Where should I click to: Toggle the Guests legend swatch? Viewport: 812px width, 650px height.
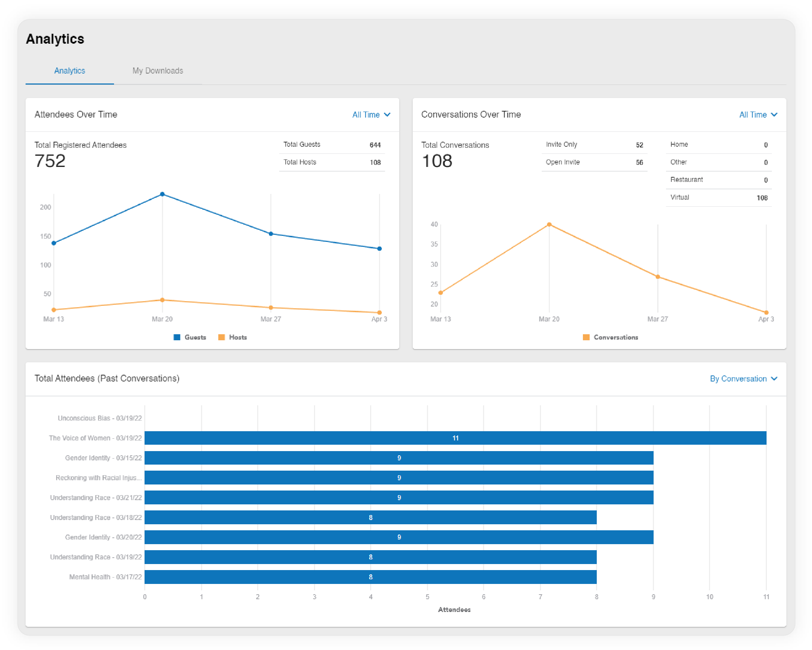pyautogui.click(x=177, y=337)
